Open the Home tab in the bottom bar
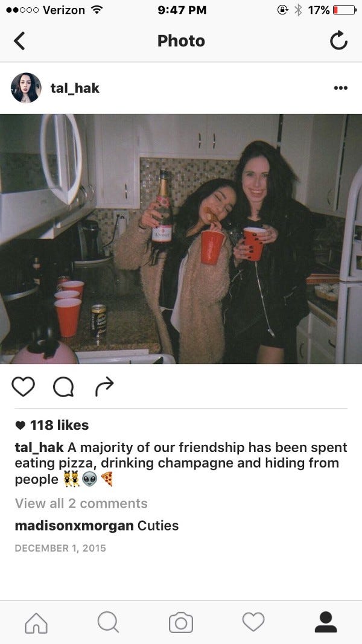 pos(36,623)
